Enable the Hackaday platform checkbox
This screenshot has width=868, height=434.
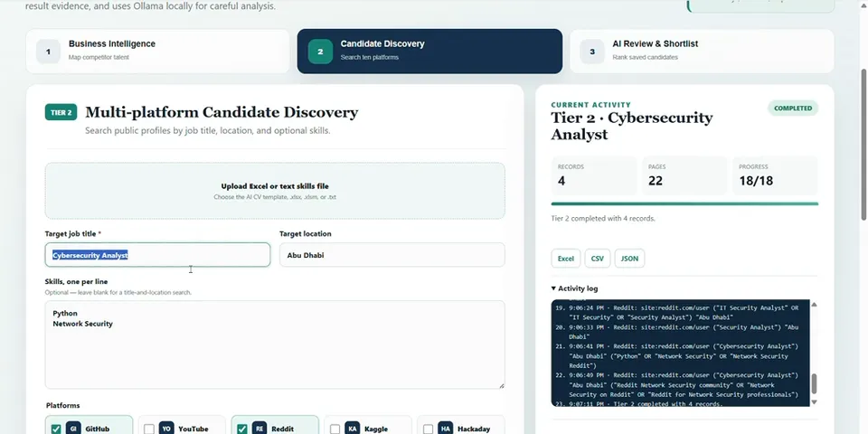(428, 429)
